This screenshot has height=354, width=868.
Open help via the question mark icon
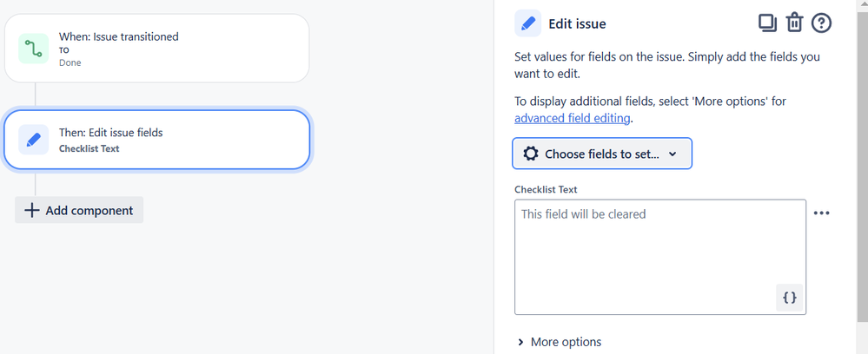[x=821, y=23]
